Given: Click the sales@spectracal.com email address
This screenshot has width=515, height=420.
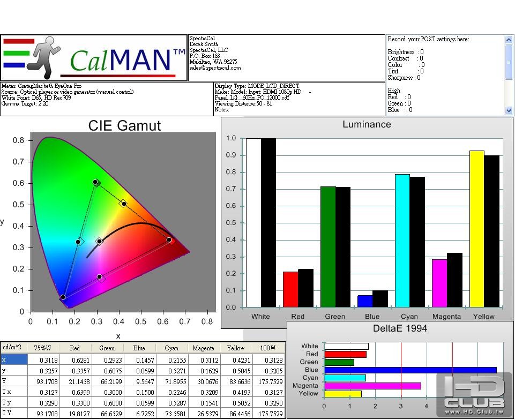Looking at the screenshot, I should 215,68.
